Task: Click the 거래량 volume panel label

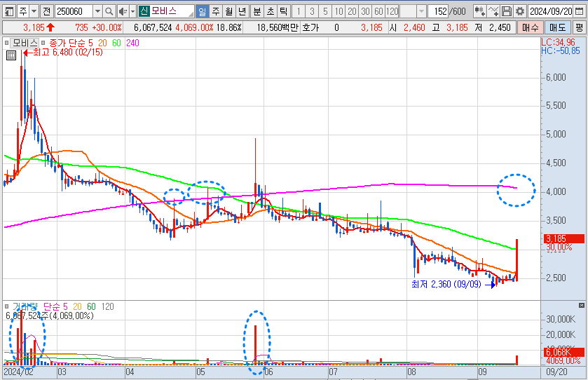Action: pyautogui.click(x=25, y=306)
